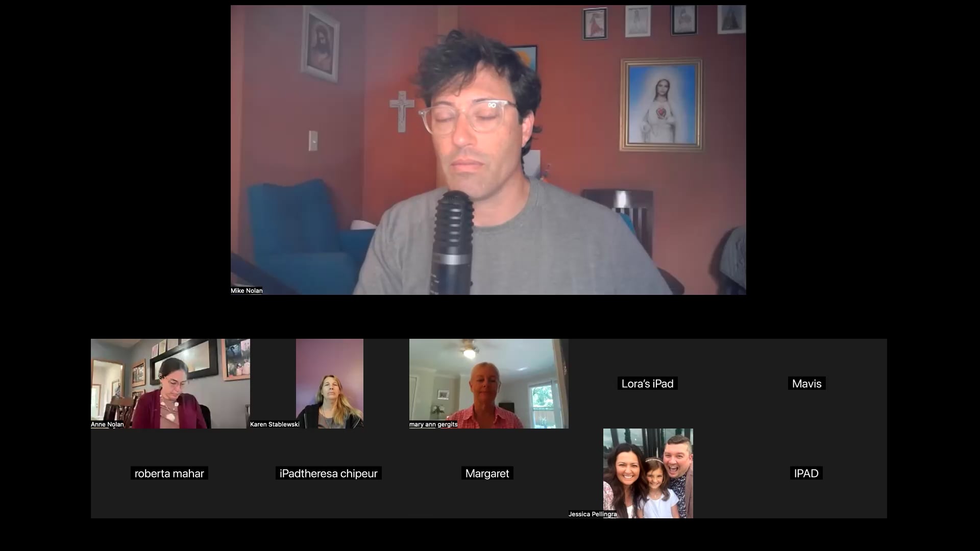Click the roberta mahar participant tile
The image size is (980, 551).
point(169,473)
